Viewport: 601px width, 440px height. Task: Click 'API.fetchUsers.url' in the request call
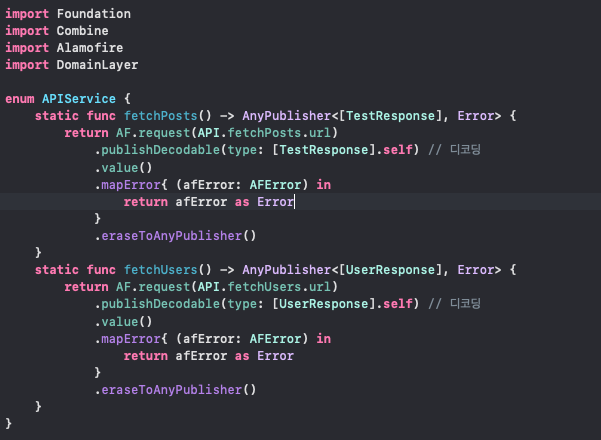point(264,287)
